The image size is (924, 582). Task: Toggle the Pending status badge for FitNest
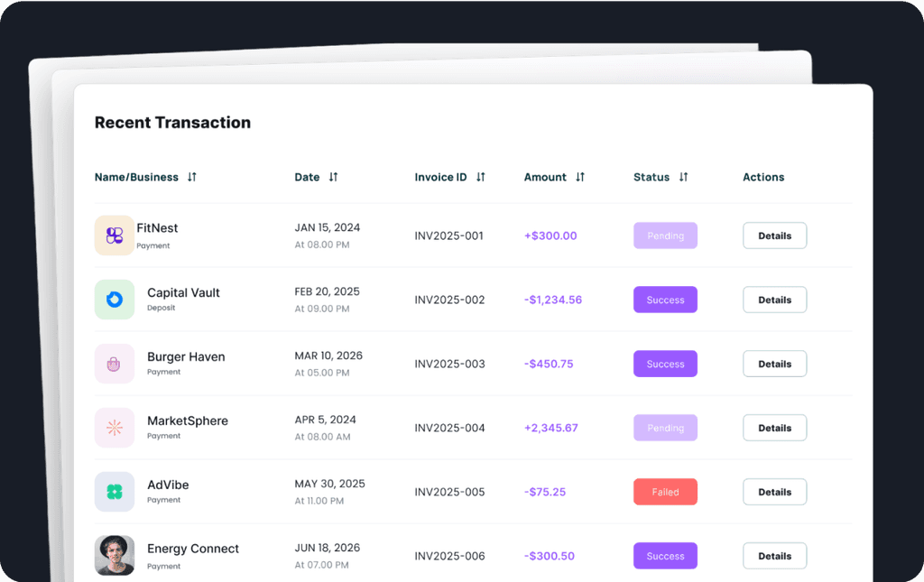(x=665, y=235)
